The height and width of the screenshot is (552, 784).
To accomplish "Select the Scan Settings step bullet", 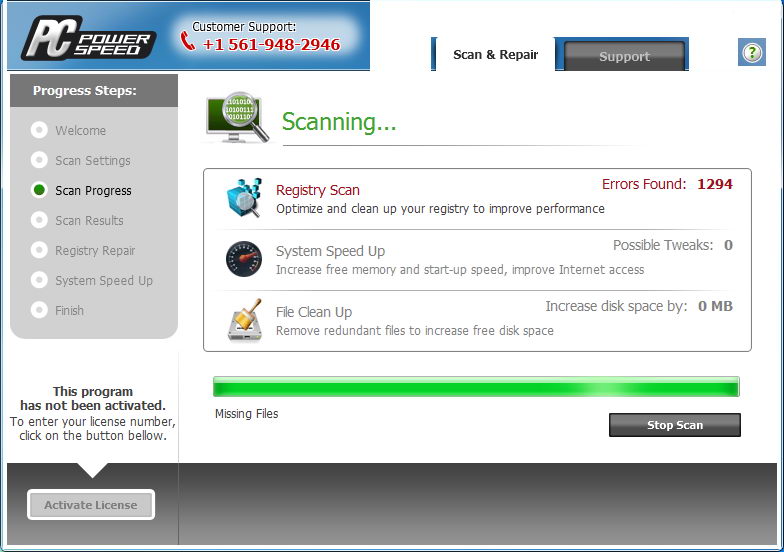I will coord(39,160).
